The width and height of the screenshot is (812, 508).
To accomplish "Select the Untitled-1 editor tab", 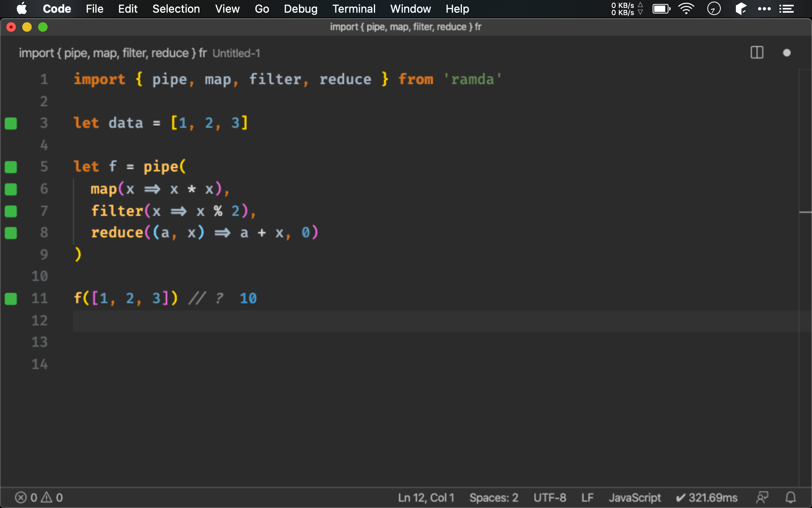I will click(139, 53).
